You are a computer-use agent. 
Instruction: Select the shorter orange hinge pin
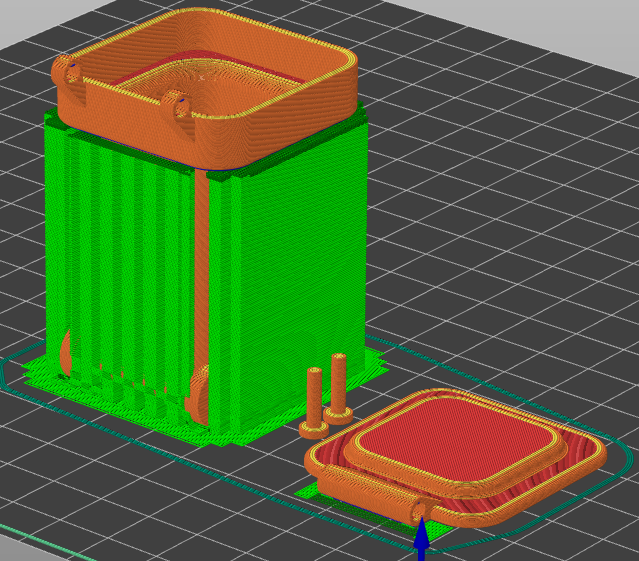[x=314, y=403]
